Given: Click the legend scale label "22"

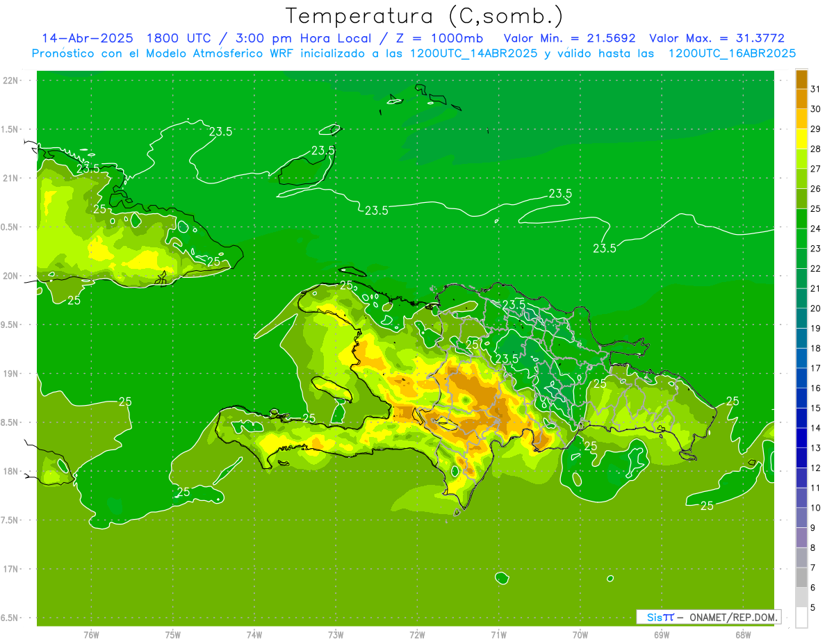Looking at the screenshot, I should click(816, 268).
